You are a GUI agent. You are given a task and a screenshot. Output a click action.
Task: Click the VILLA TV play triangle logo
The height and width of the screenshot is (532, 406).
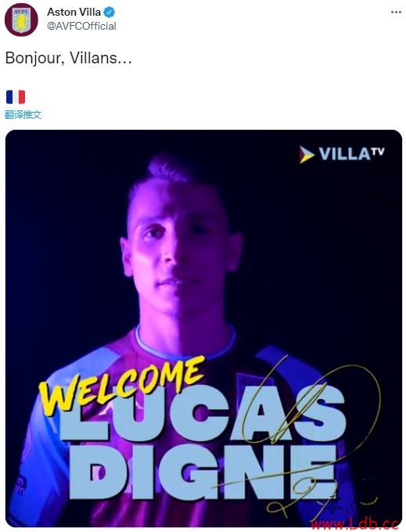pos(307,154)
